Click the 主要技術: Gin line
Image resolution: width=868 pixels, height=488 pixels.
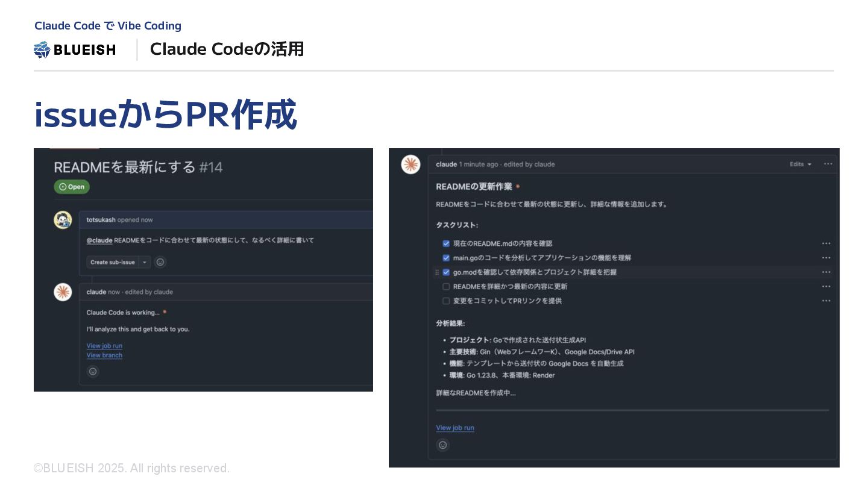542,352
